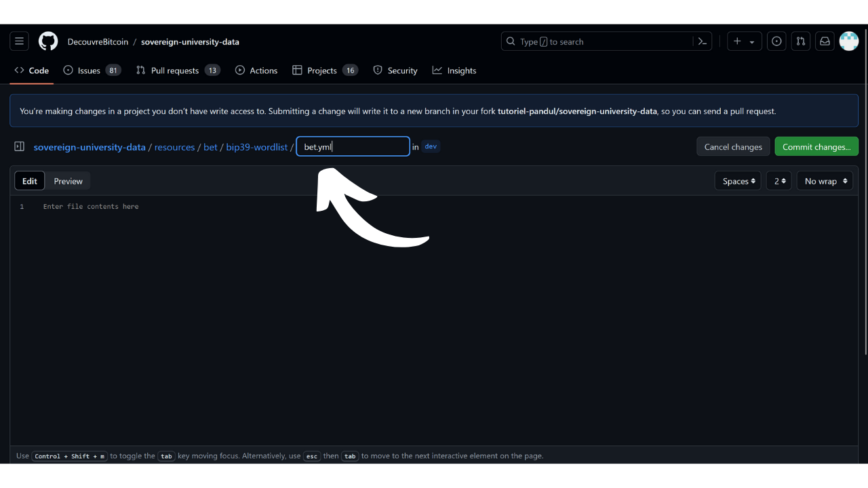The image size is (868, 488).
Task: Expand the create new plus dropdown
Action: pos(744,41)
